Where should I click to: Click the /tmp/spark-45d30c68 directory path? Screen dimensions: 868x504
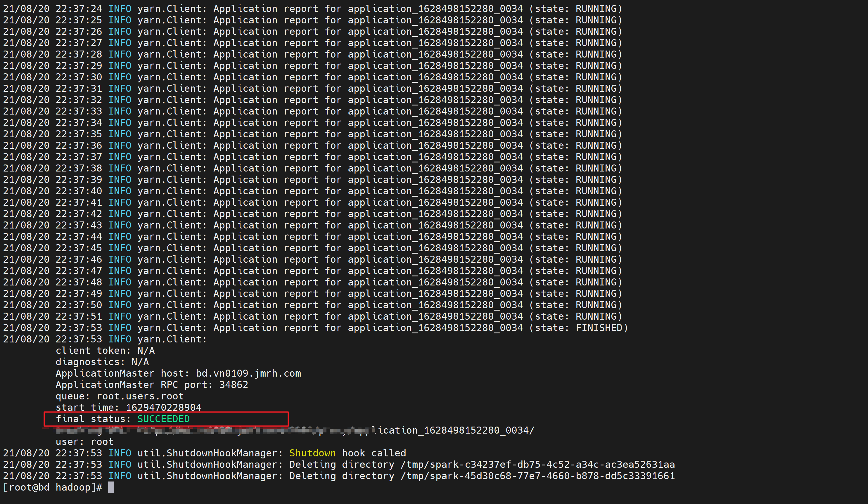tap(537, 476)
